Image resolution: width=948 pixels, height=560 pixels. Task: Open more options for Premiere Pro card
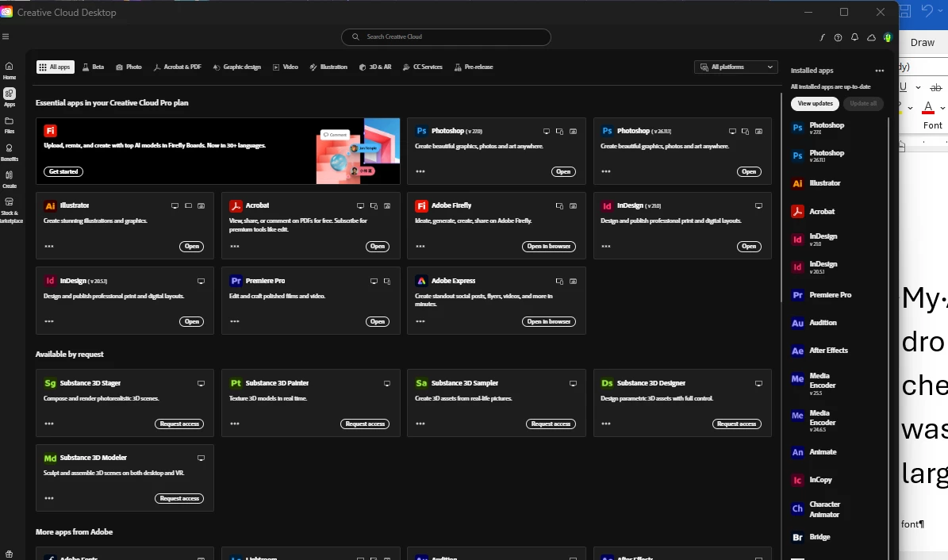point(235,321)
